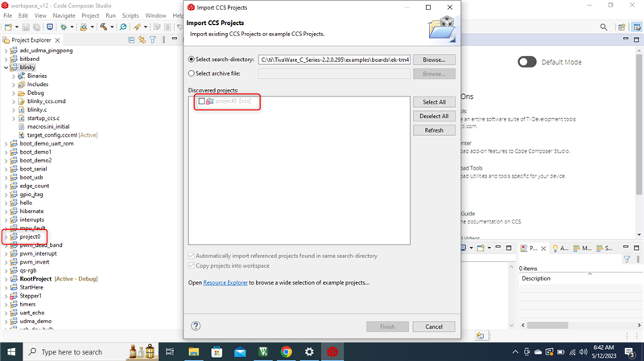This screenshot has height=361, width=644.
Task: Expand the Debug folder under blinky
Action: [14, 93]
